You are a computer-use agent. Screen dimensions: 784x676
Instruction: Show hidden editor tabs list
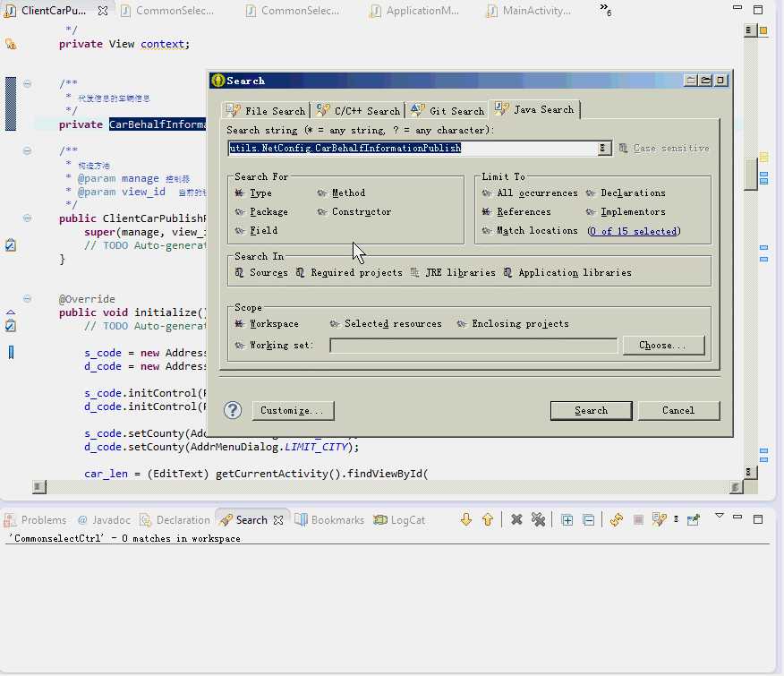tap(606, 10)
